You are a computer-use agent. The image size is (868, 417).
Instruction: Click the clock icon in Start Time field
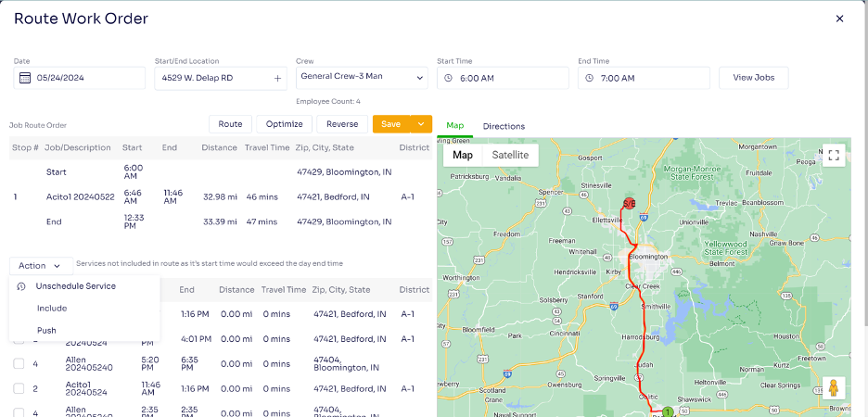(449, 79)
